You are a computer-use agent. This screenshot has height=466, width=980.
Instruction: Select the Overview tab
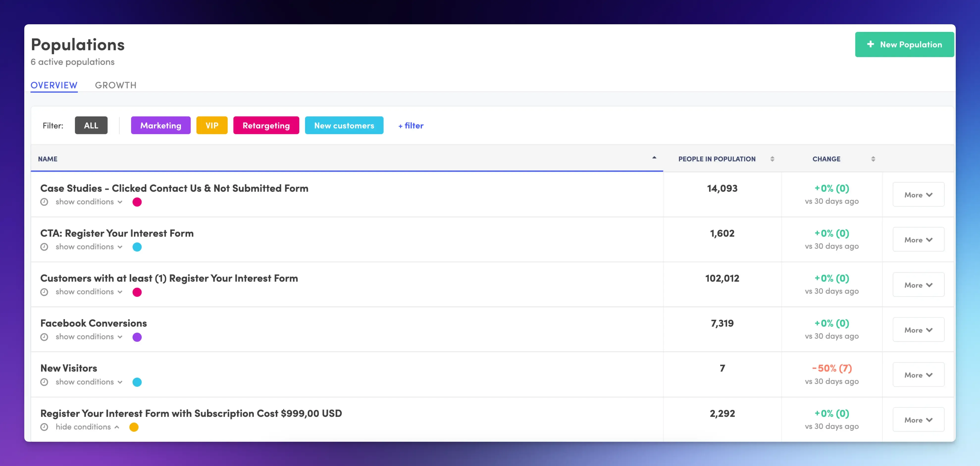[x=54, y=85]
